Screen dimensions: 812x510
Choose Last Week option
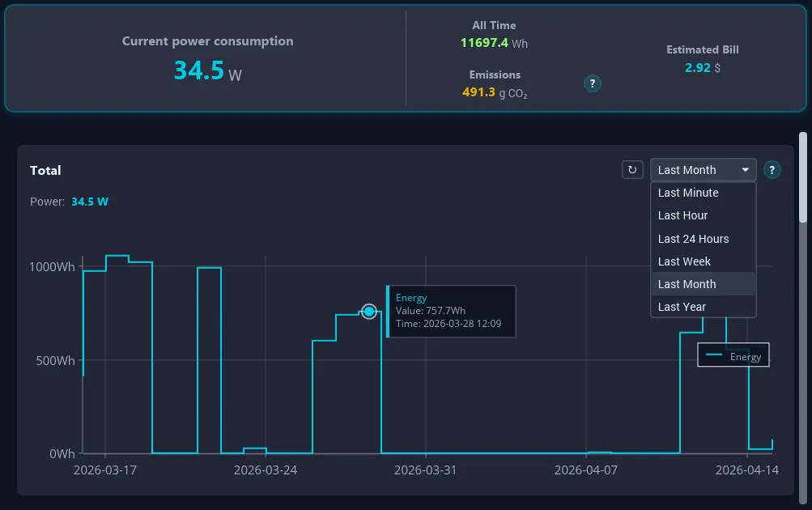704,261
